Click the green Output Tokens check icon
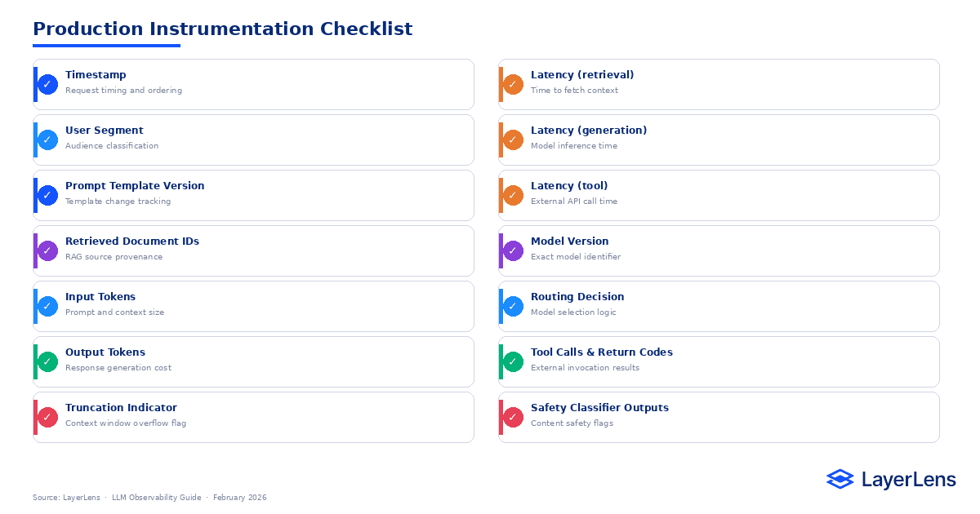This screenshot has width=980, height=514. [x=47, y=361]
